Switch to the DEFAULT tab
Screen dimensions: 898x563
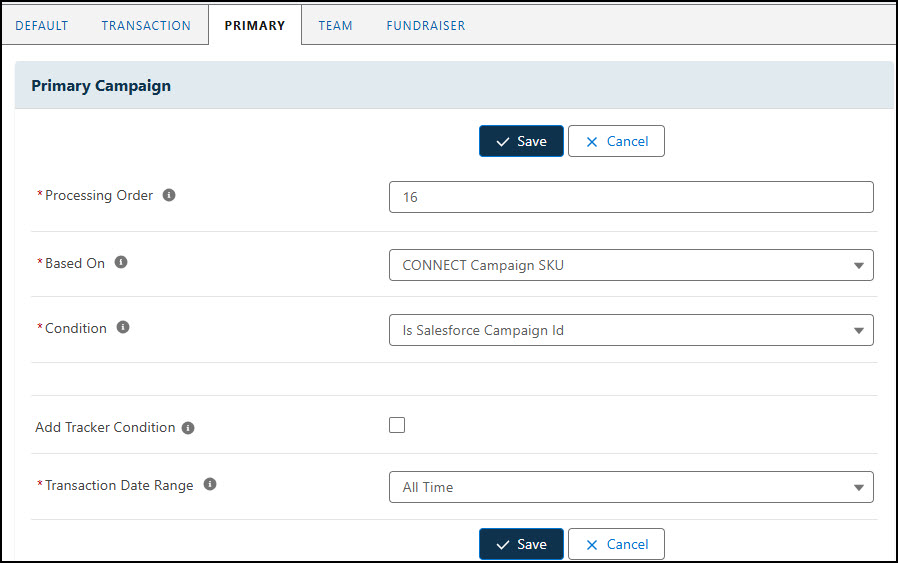pyautogui.click(x=42, y=26)
